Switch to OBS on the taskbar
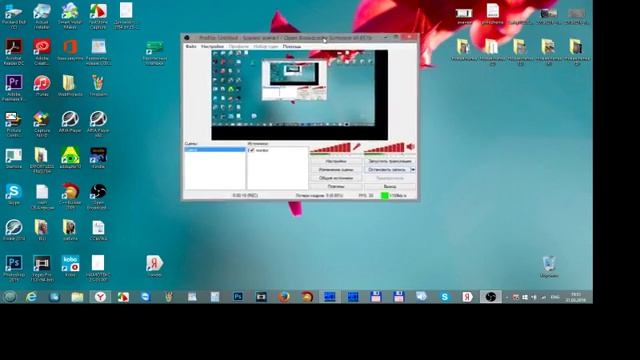 491,297
